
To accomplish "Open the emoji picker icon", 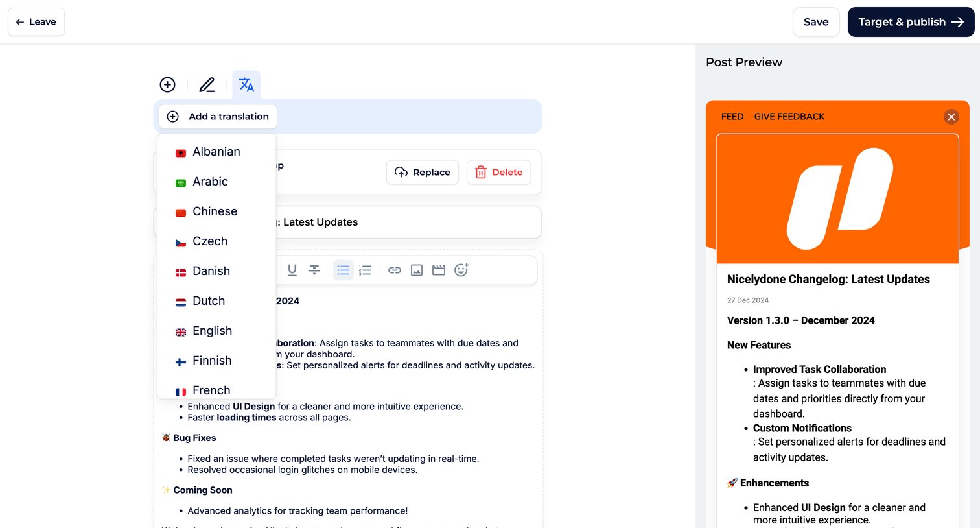I will coord(461,270).
